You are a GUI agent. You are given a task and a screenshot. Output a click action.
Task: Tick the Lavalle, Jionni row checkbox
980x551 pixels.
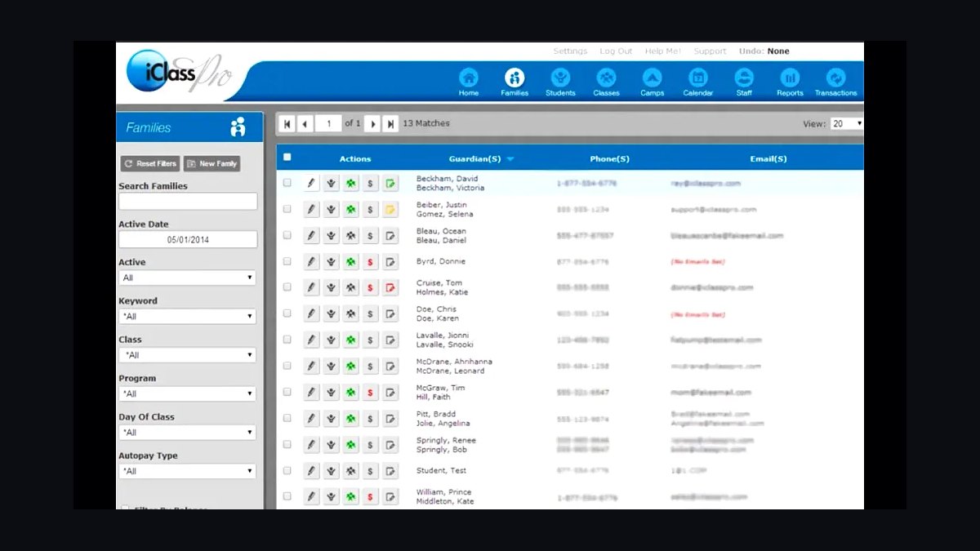(287, 340)
